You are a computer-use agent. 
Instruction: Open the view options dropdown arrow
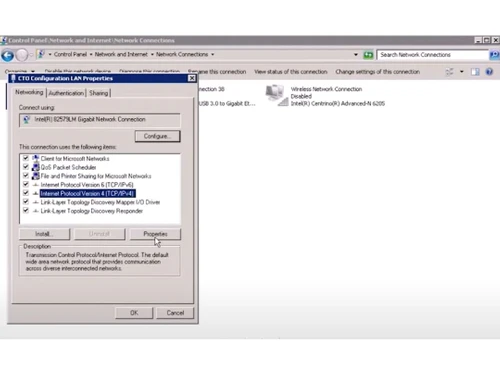462,72
